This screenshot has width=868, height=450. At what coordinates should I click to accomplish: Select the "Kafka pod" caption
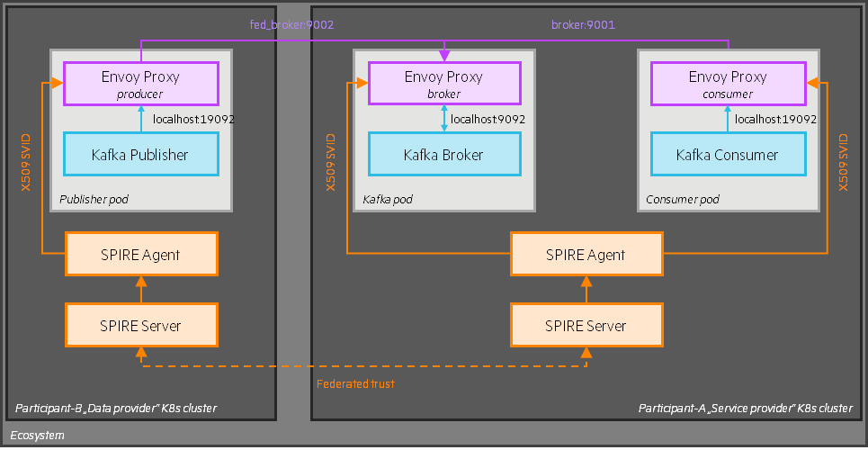[388, 199]
